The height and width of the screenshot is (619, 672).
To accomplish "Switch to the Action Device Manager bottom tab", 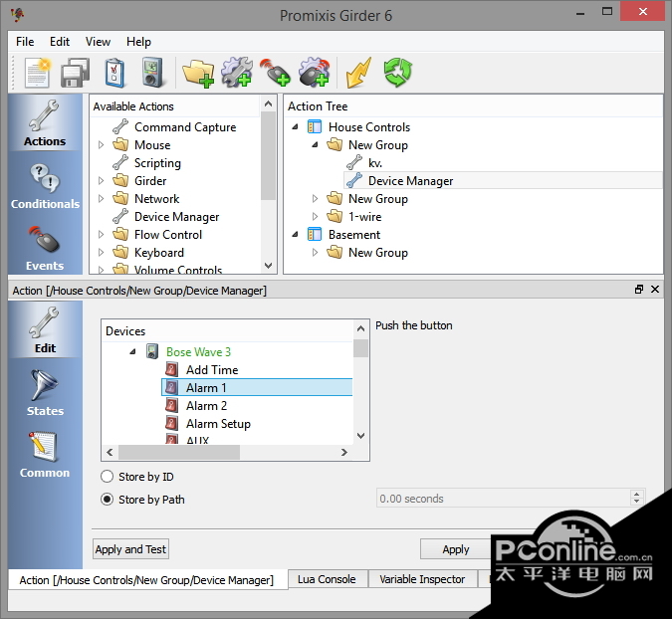I will pyautogui.click(x=146, y=580).
